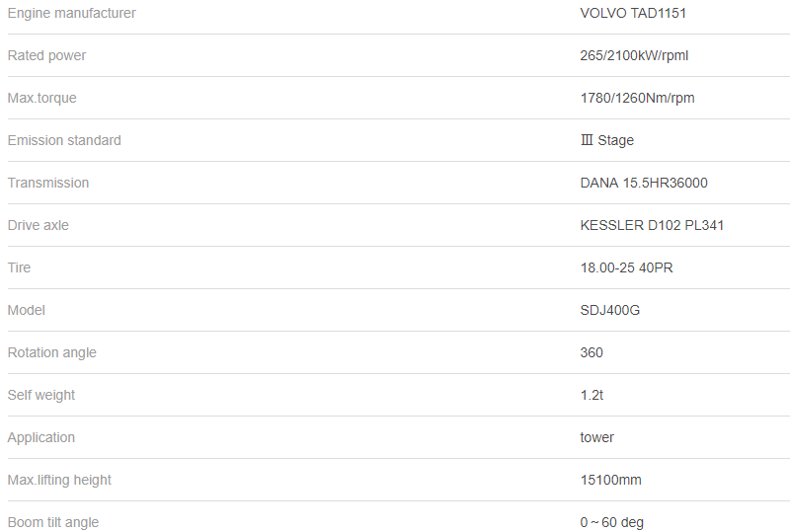
Task: Click the Engine manufacturer label
Action: click(x=72, y=13)
